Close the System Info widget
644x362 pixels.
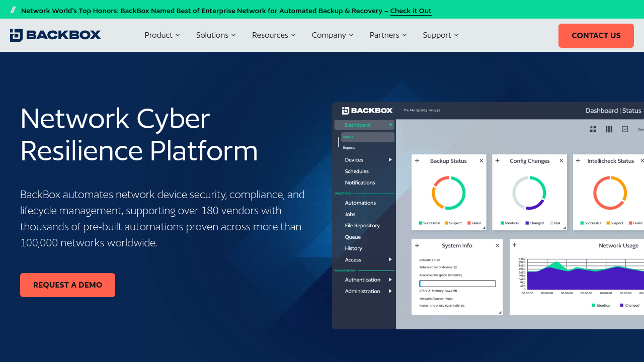pos(497,245)
